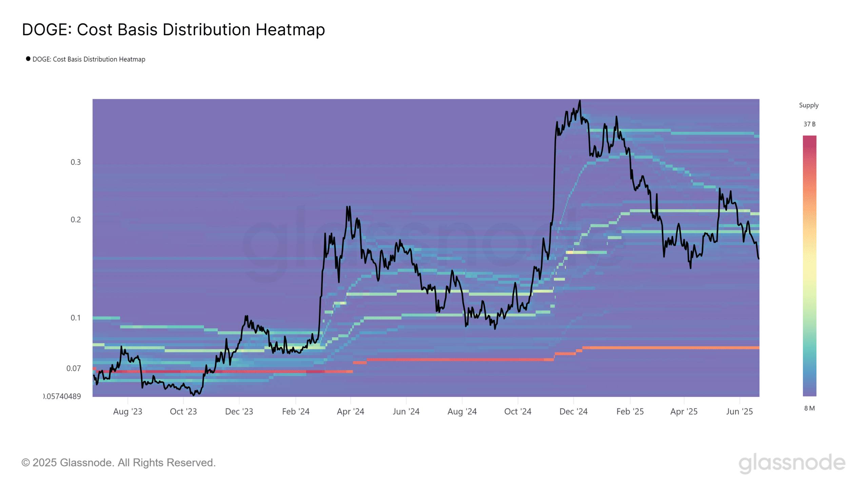Viewport: 868px width, 488px height.
Task: Click the black legend dot icon
Action: coord(28,59)
